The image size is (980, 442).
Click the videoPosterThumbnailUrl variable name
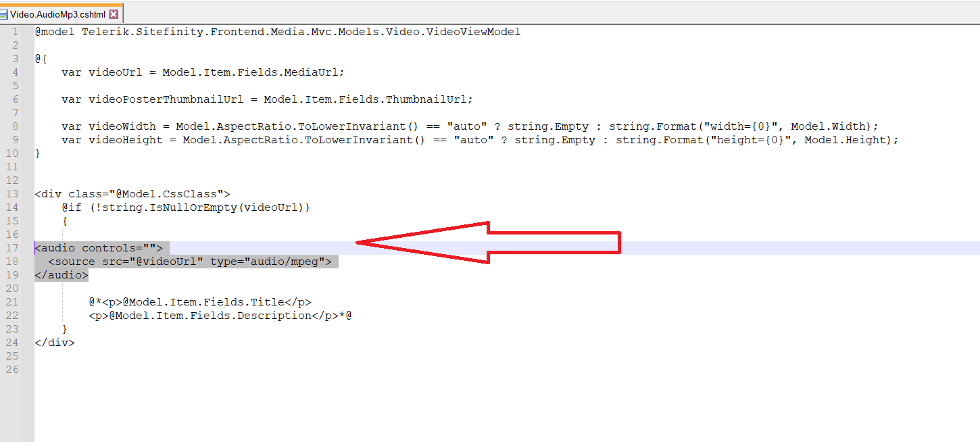coord(166,99)
